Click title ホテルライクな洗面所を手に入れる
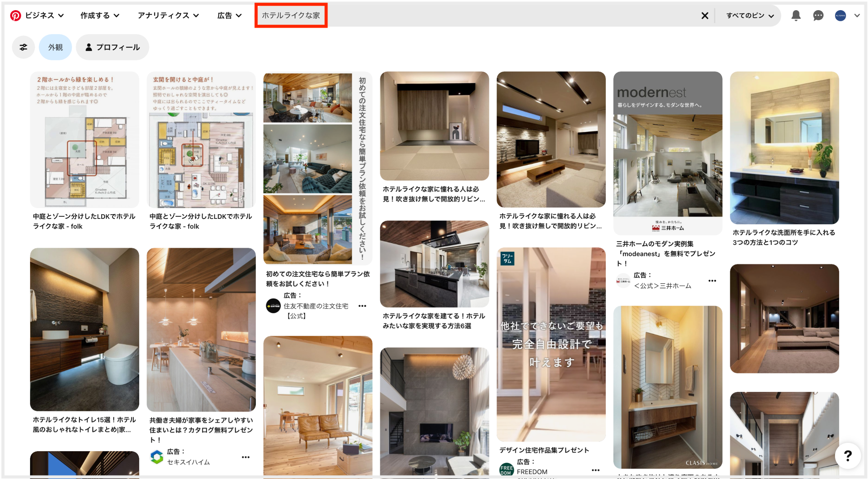 click(784, 237)
